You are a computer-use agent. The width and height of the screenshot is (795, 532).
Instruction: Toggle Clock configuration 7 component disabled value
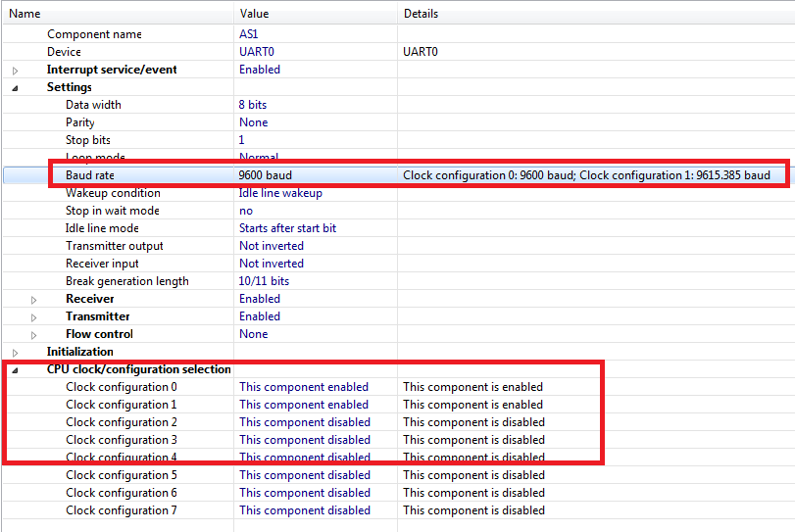pyautogui.click(x=305, y=510)
